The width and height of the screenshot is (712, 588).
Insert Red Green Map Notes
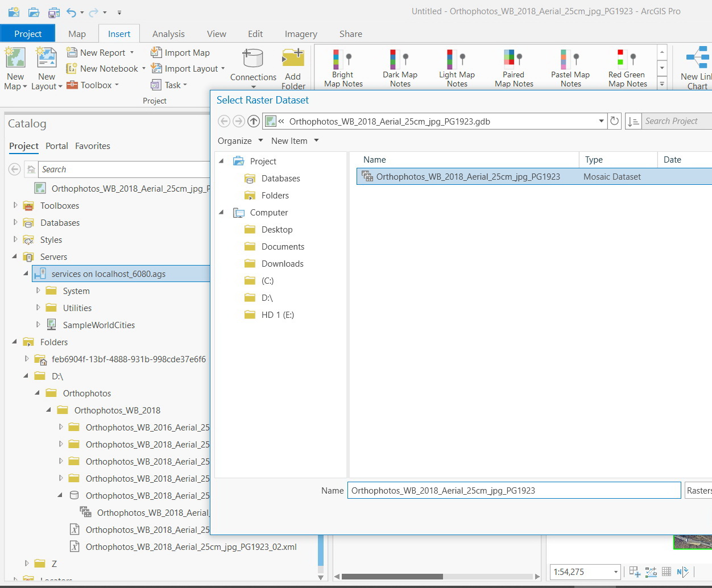pos(627,68)
